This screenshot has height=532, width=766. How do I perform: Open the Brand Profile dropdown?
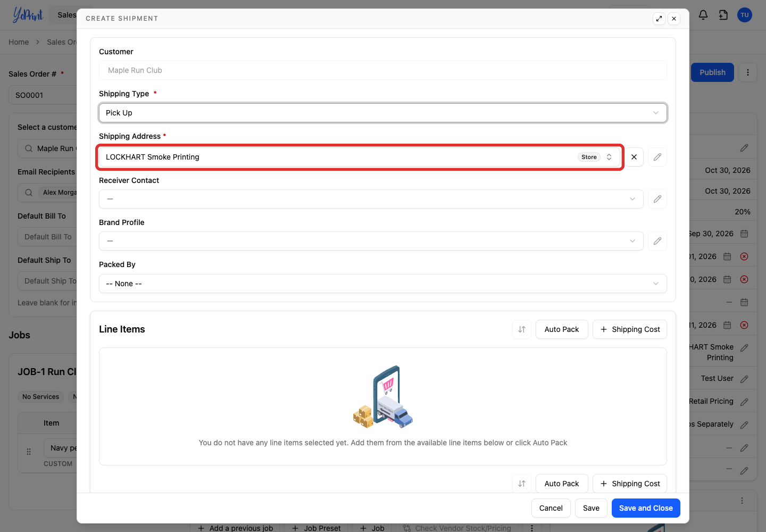coord(371,241)
